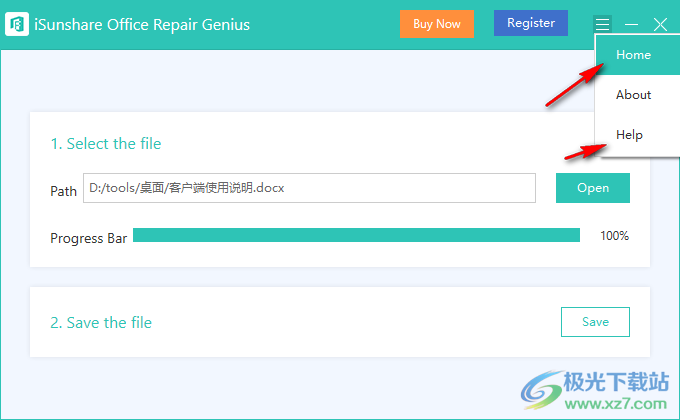Click Open to browse for a file
Screen dimensions: 680x420
coord(593,188)
